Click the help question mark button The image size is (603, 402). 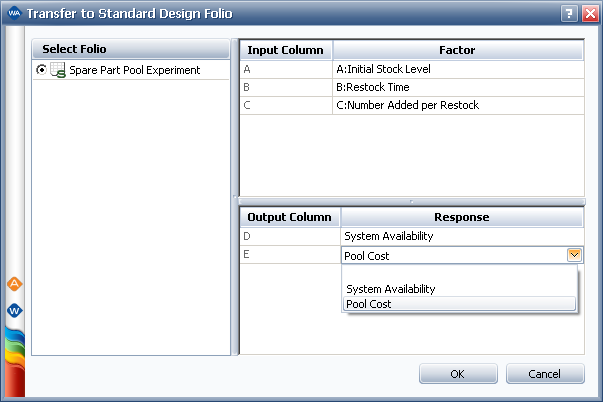click(x=569, y=13)
